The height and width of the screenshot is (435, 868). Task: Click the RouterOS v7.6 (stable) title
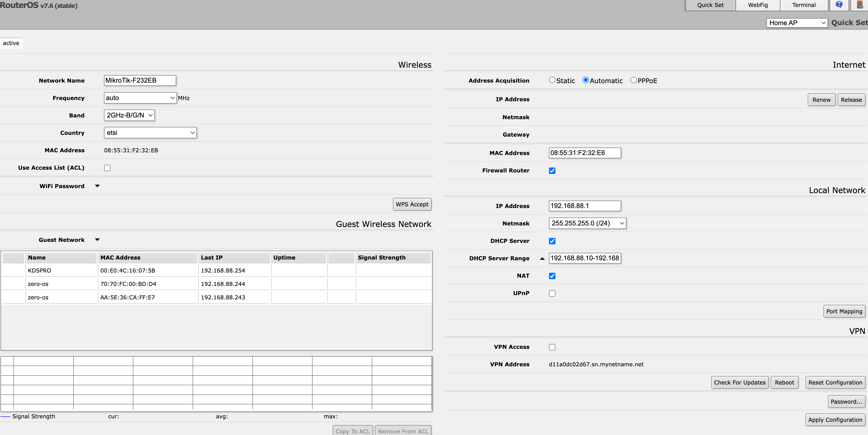pyautogui.click(x=39, y=5)
